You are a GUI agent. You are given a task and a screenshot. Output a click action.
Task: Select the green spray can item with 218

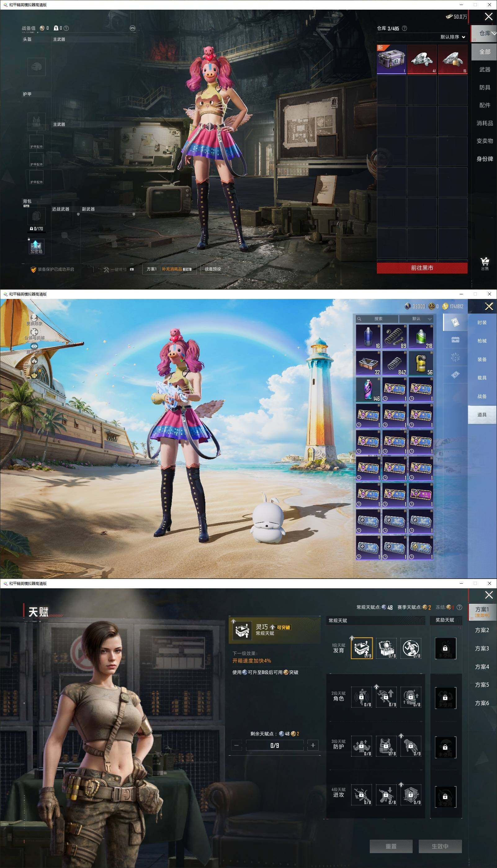point(421,336)
